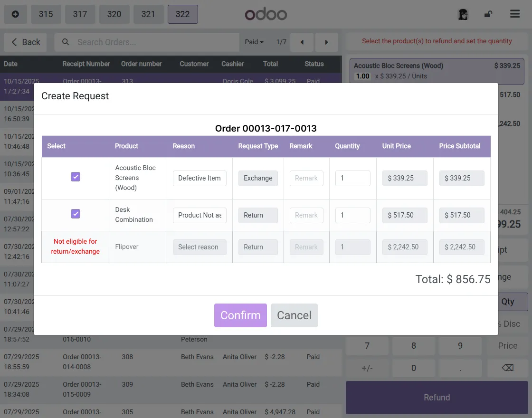This screenshot has width=532, height=418.
Task: Click Price Subtotal $ 517.50 field
Action: click(461, 215)
